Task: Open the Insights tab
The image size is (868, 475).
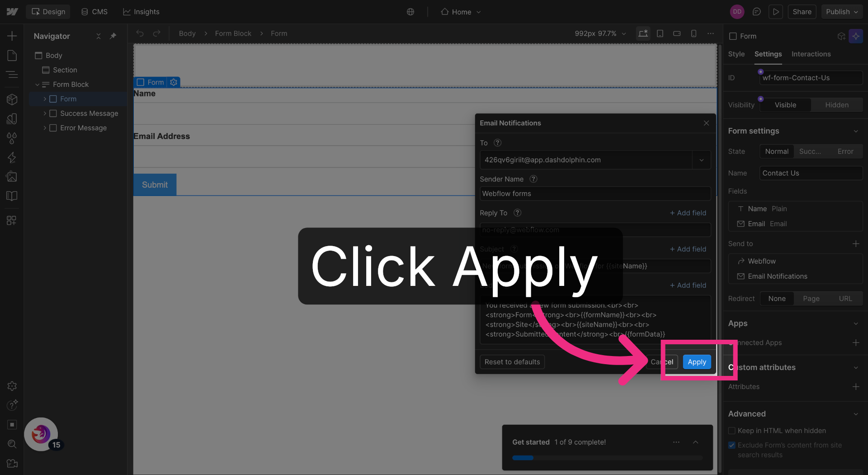Action: coord(142,12)
